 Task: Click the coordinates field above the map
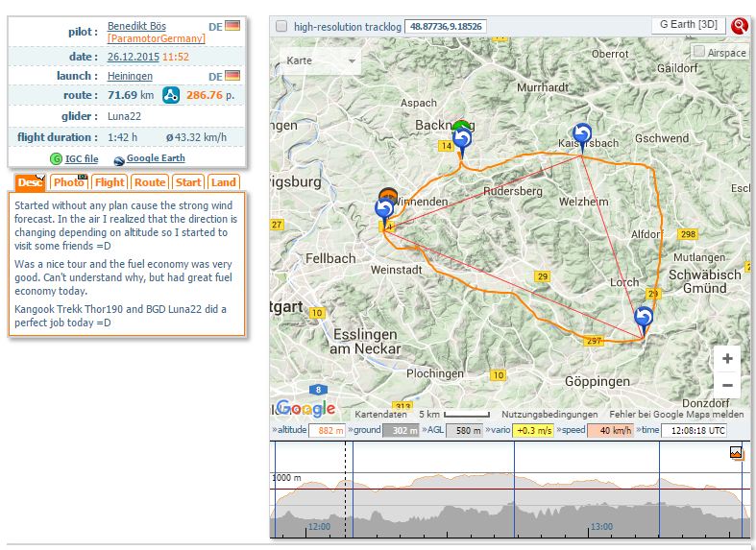(445, 27)
